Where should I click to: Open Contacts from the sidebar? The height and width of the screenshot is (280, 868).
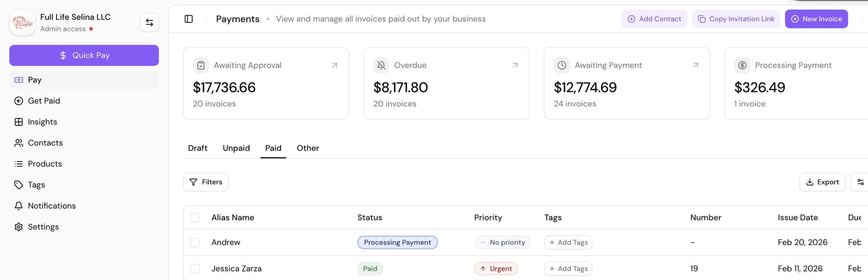(84, 143)
